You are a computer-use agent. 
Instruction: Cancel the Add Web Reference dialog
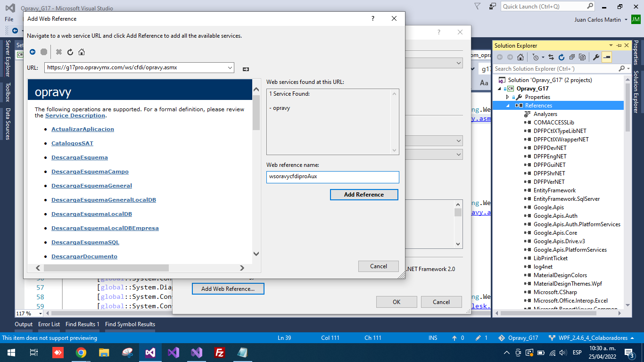tap(378, 266)
